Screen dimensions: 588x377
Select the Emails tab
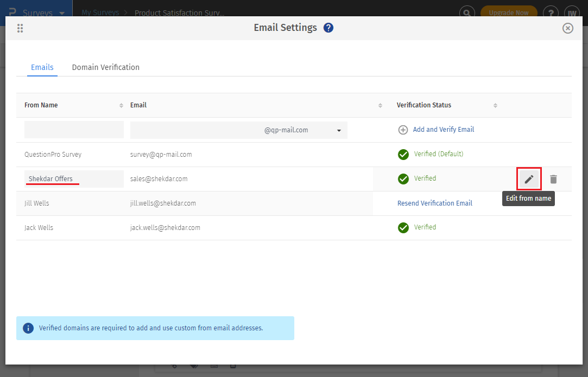[x=42, y=67]
